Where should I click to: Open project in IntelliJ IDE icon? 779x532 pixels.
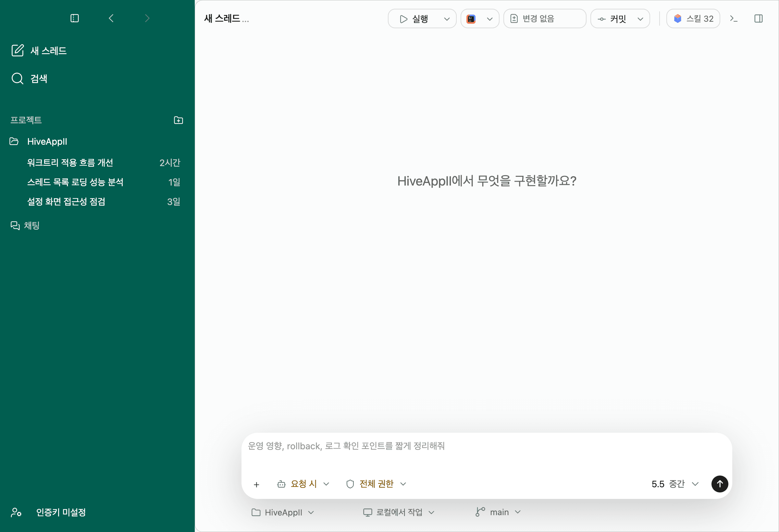click(471, 19)
